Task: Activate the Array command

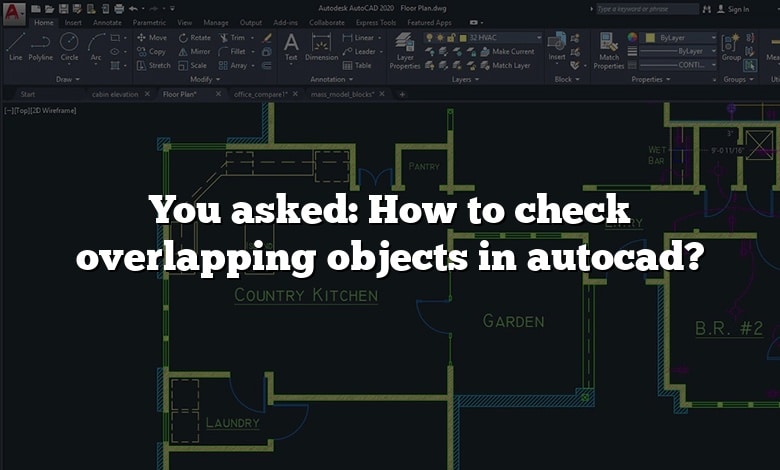Action: (233, 65)
